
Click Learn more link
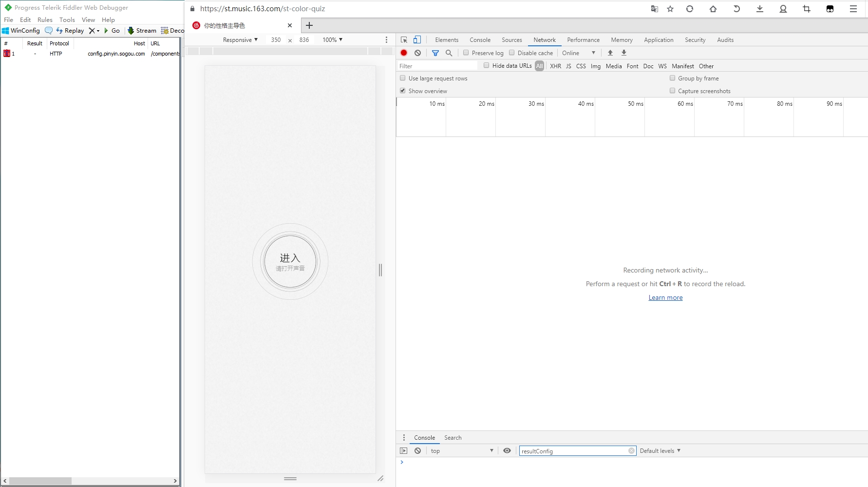pyautogui.click(x=665, y=298)
